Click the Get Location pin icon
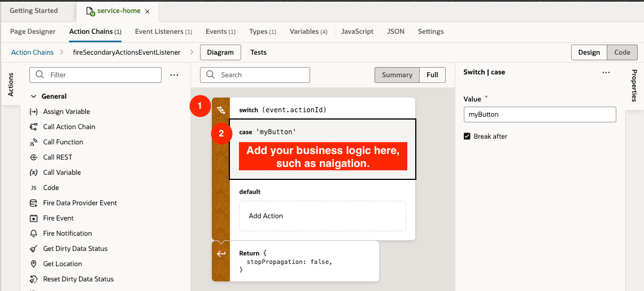The height and width of the screenshot is (291, 644). tap(33, 264)
